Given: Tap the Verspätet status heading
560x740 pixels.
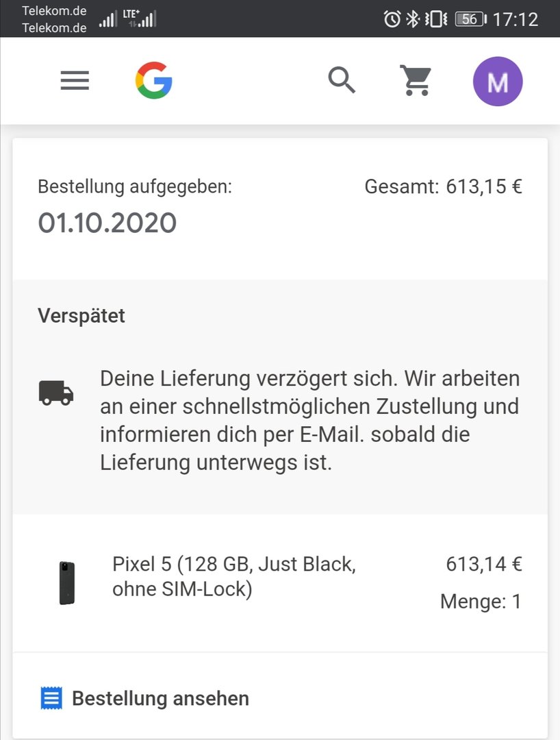Looking at the screenshot, I should [81, 316].
